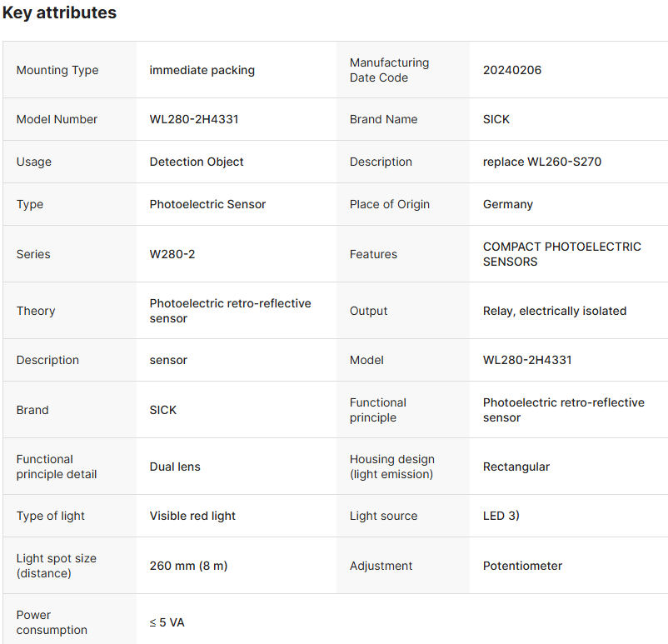Select the "Germany" place of origin value

[x=508, y=204]
